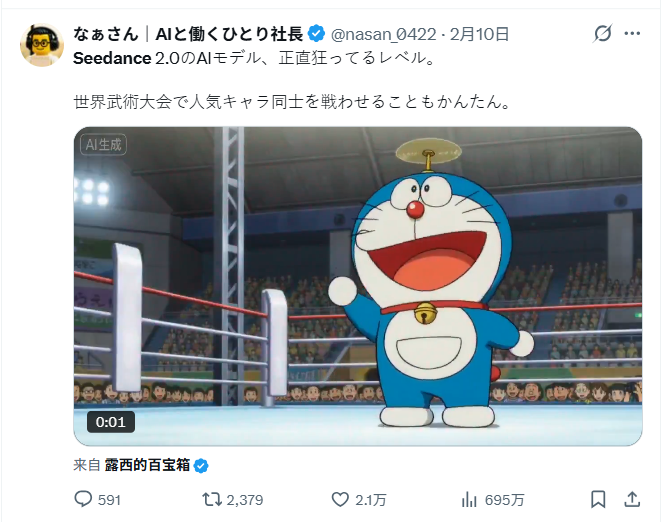Click the Grok slashed-circle icon
This screenshot has width=662, height=522.
[x=602, y=33]
